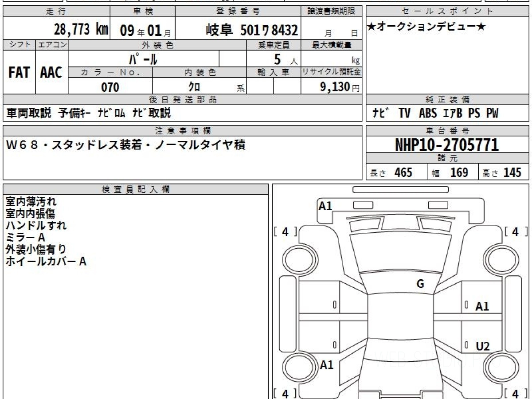
Task: Click the 検査員記入欄 section header
Action: click(x=135, y=189)
